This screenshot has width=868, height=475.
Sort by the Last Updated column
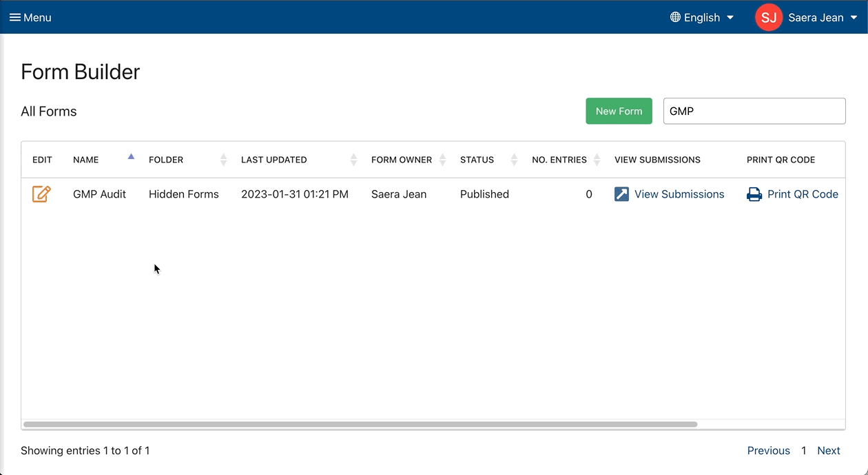(299, 160)
